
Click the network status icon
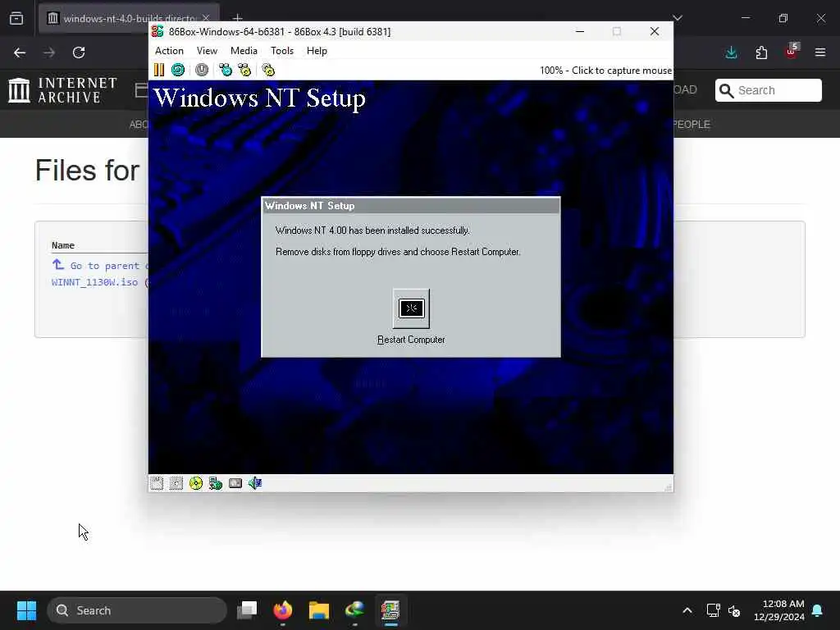point(216,483)
